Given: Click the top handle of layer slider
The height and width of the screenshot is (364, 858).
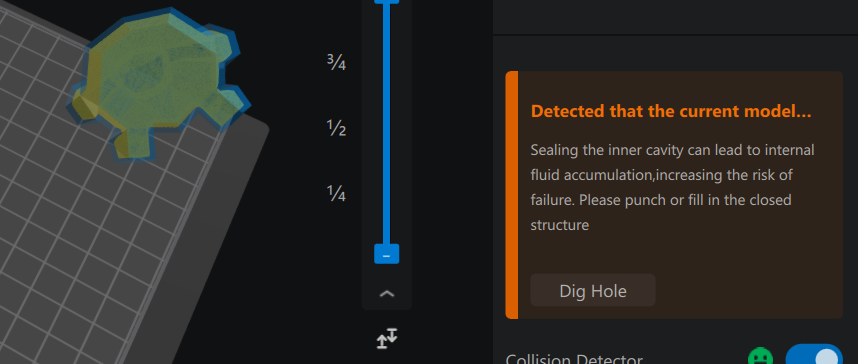Looking at the screenshot, I should [386, 2].
